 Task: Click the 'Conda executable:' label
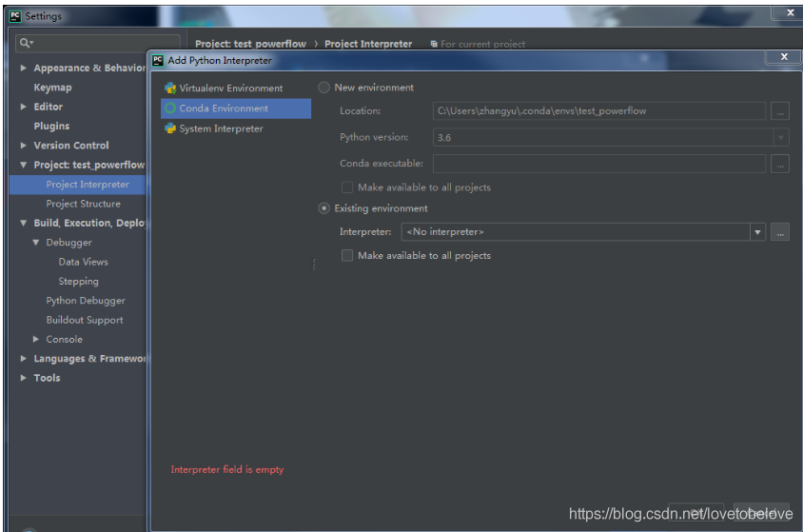point(382,164)
